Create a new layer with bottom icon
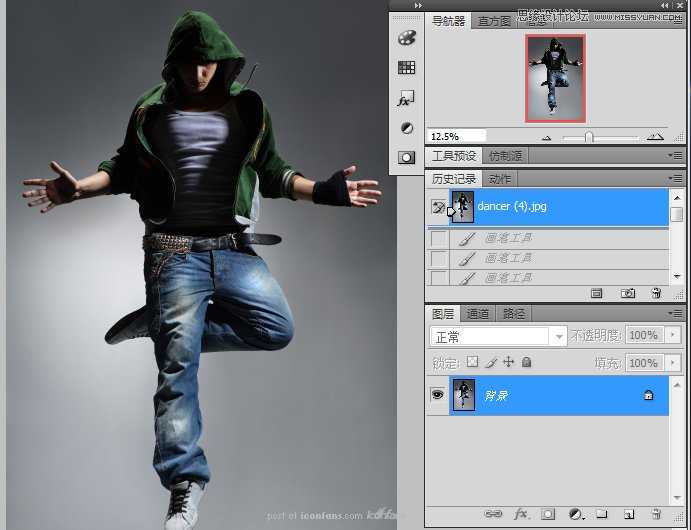Screen dimensions: 691x530 (629, 514)
